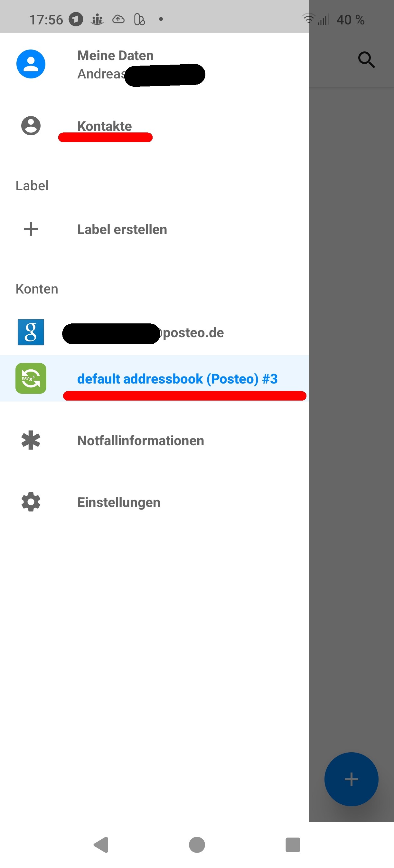Choose Label erstellen
Viewport: 394px width, 868px height.
pos(155,229)
